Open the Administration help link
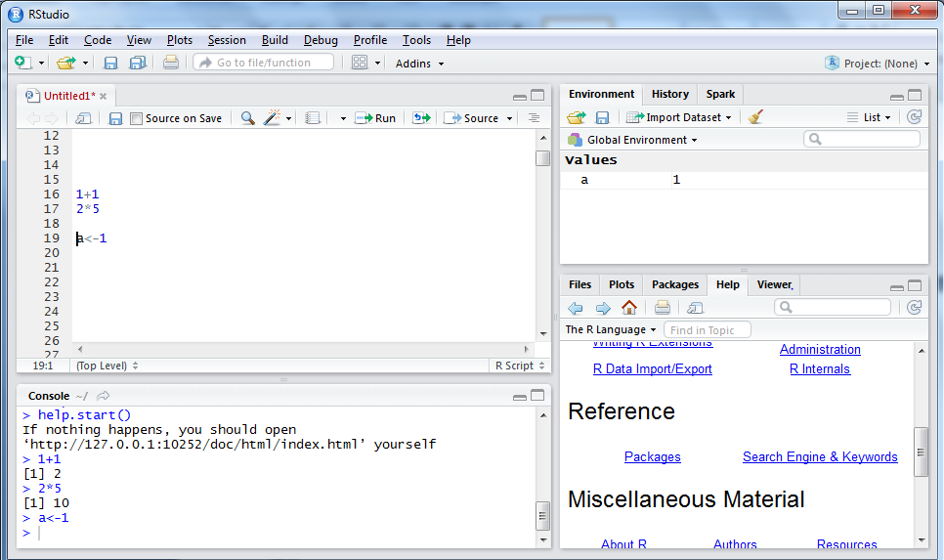This screenshot has height=560, width=944. [x=819, y=349]
